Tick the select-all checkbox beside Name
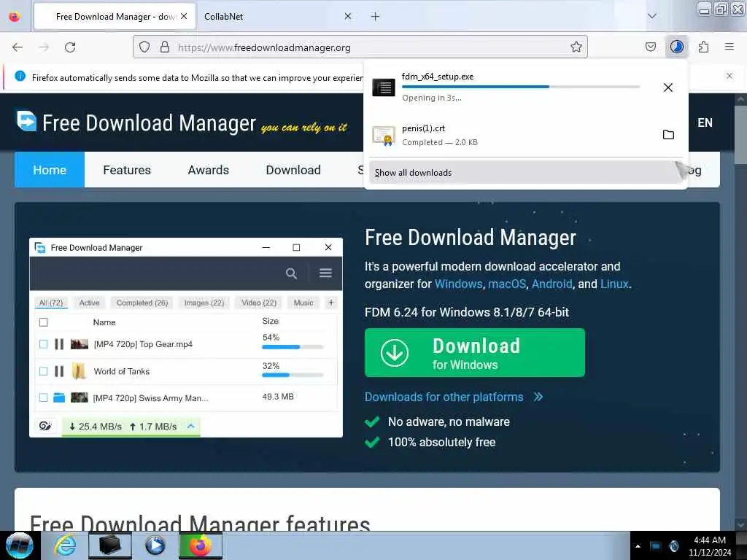The image size is (747, 560). (x=43, y=322)
